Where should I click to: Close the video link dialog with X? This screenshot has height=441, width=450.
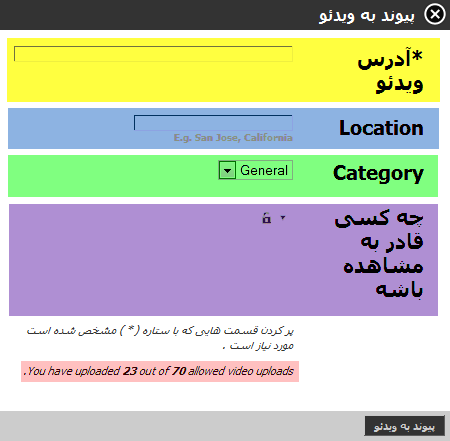coord(435,14)
